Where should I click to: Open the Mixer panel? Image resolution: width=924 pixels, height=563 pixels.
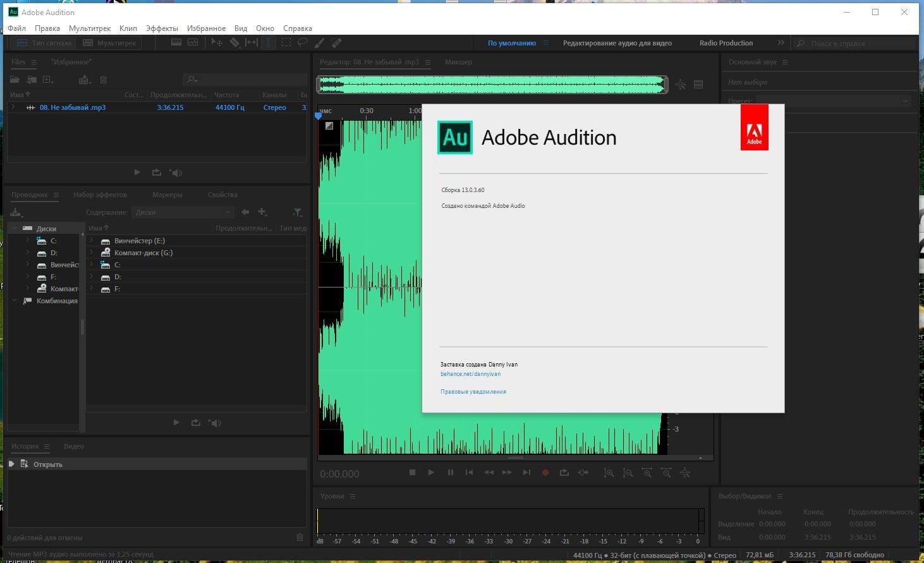[459, 62]
